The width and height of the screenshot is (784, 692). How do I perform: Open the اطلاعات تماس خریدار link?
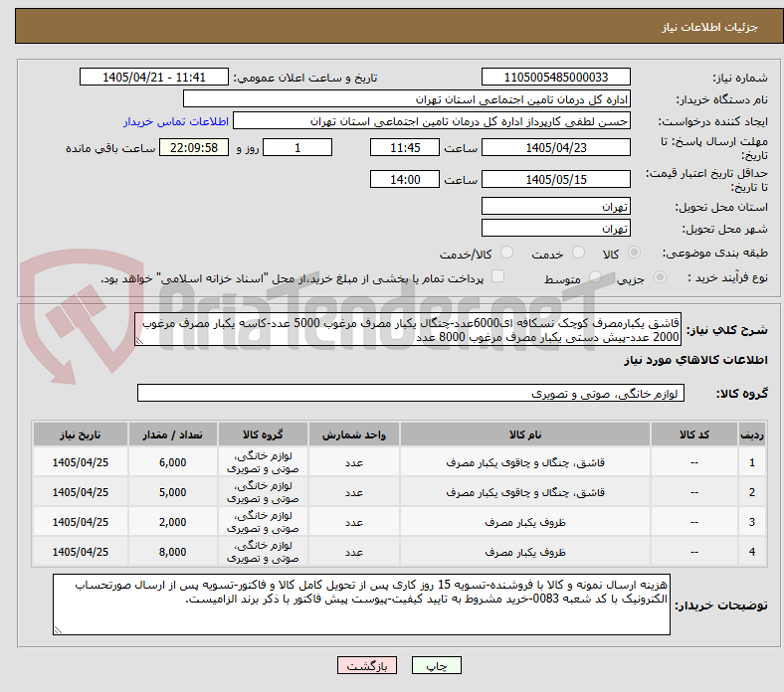tap(176, 121)
